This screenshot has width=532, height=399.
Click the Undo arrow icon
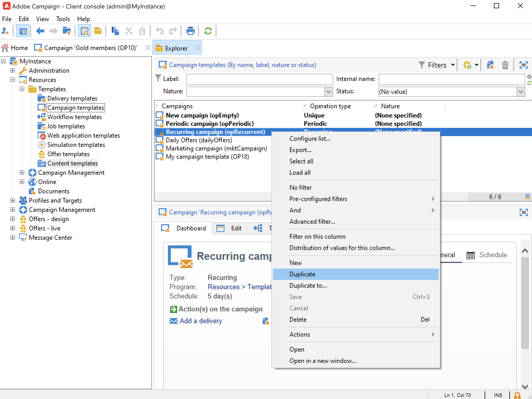tap(160, 31)
